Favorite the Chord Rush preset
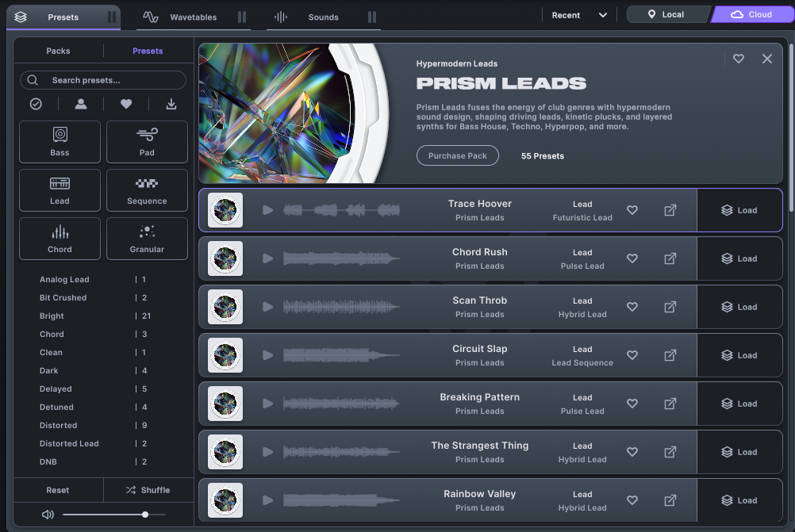795x532 pixels. pos(632,258)
